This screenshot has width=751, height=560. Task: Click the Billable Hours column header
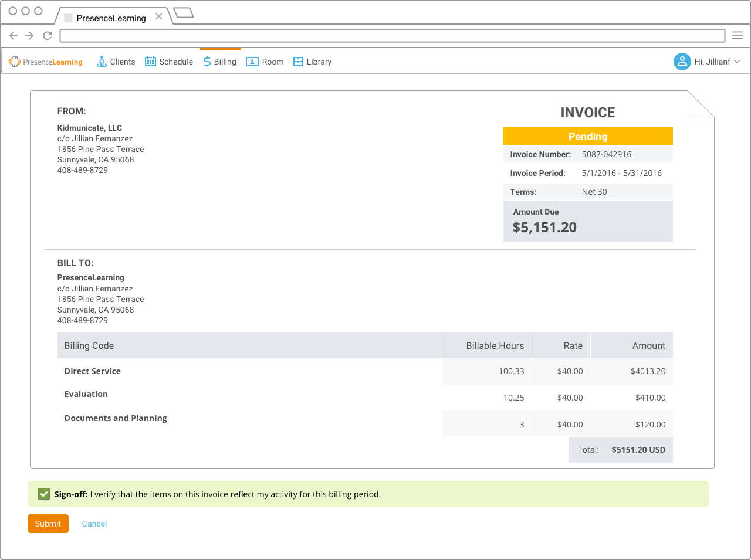click(x=487, y=345)
